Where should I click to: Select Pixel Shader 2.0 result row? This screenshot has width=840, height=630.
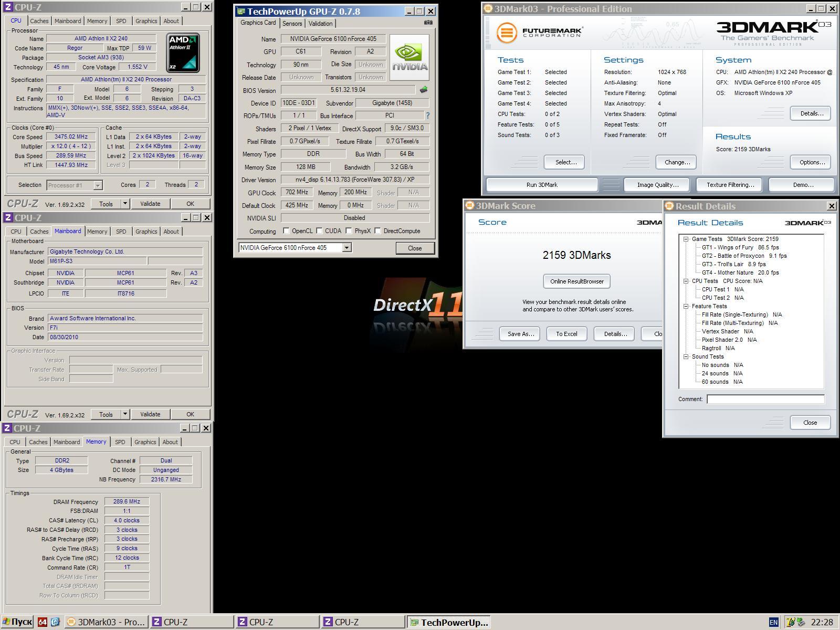click(x=729, y=340)
